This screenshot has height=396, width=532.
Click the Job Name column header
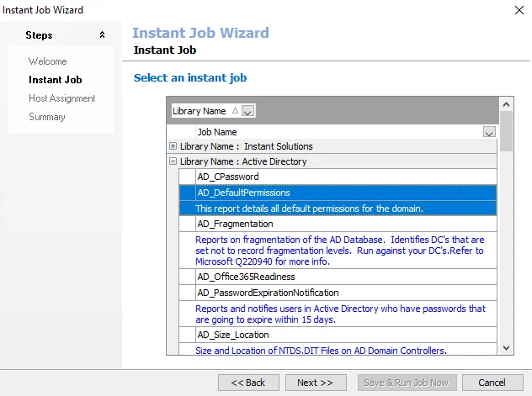click(346, 132)
